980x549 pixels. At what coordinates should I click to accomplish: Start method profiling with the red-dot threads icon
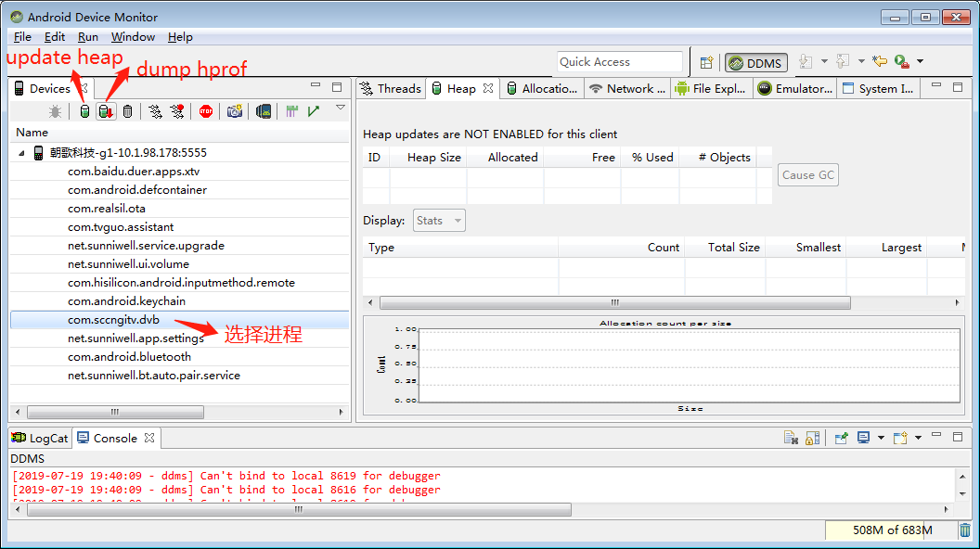pyautogui.click(x=177, y=112)
